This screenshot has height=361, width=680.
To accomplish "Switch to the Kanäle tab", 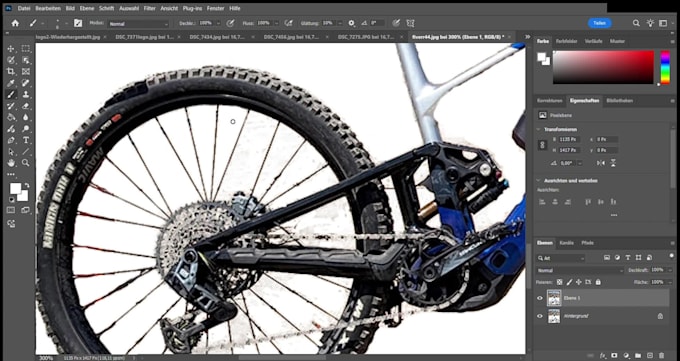I will [566, 243].
